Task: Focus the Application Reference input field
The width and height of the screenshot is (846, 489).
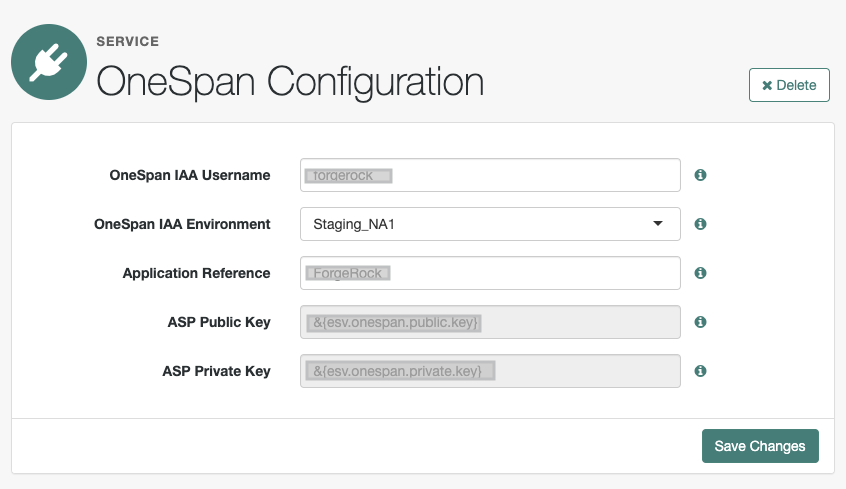Action: (x=490, y=273)
